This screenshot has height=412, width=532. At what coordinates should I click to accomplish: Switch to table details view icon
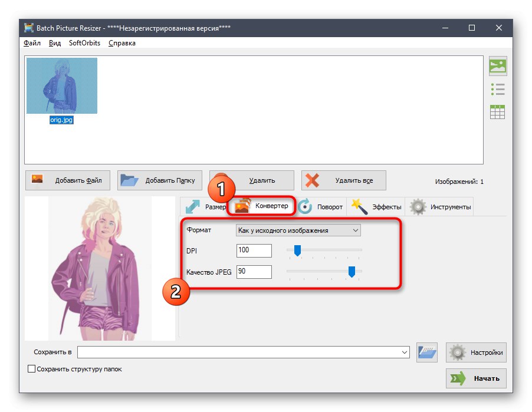click(x=498, y=112)
